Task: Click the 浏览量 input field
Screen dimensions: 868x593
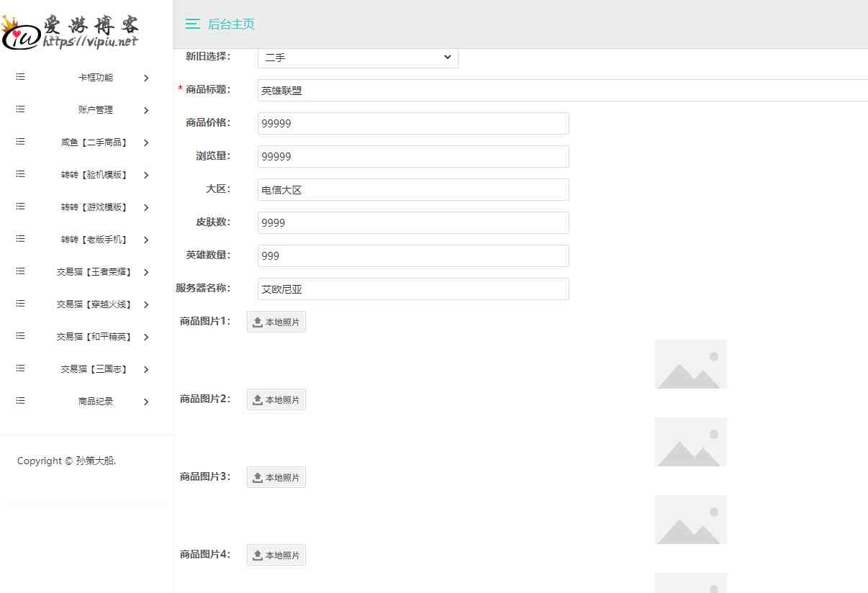Action: 413,156
